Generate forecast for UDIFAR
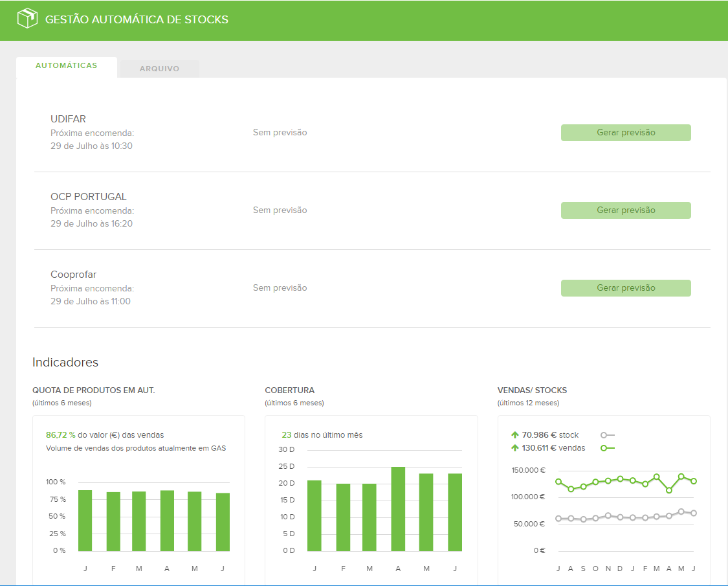Image resolution: width=728 pixels, height=586 pixels. (626, 133)
